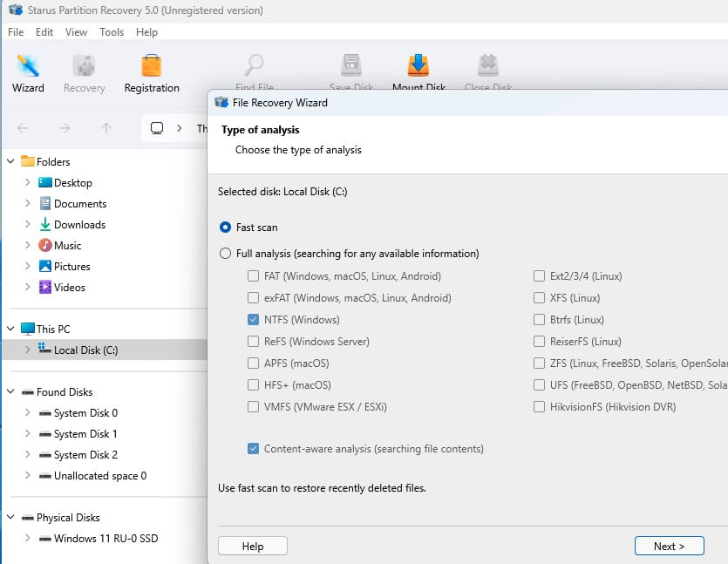Image resolution: width=728 pixels, height=564 pixels.
Task: Select the Full analysis option
Action: [x=225, y=254]
